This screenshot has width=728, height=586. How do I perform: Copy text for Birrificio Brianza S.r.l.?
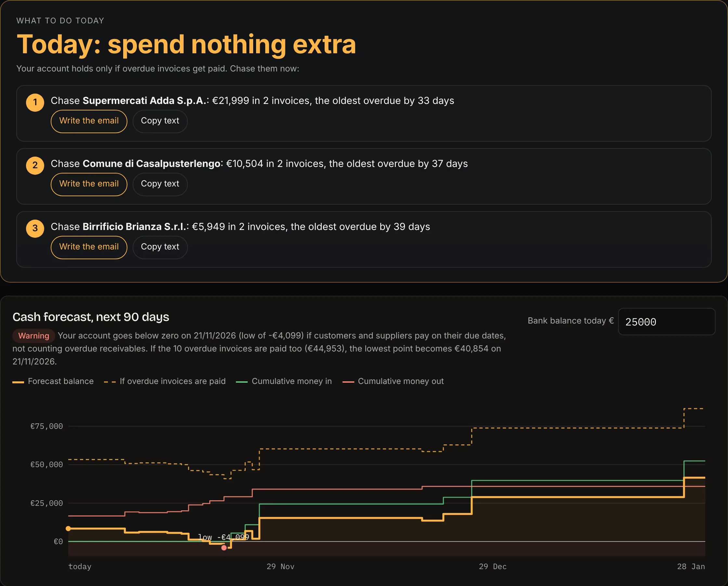160,247
